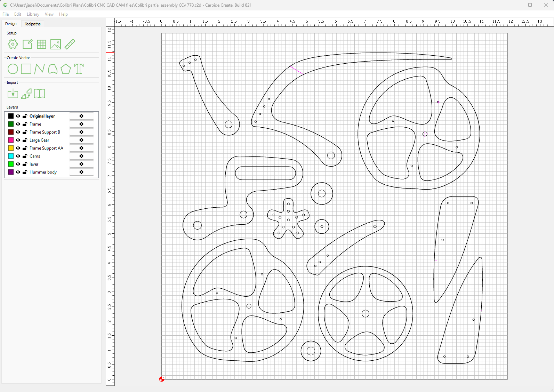The width and height of the screenshot is (554, 392).
Task: Select the Text creation tool
Action: click(x=79, y=69)
